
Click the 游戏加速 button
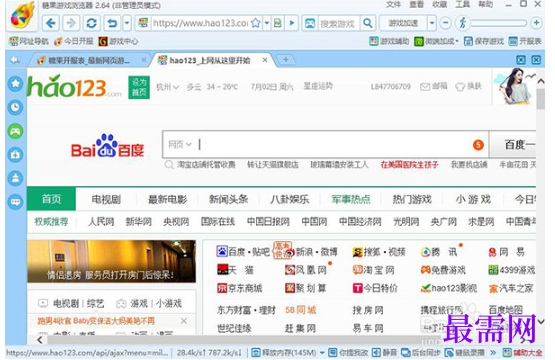403,23
